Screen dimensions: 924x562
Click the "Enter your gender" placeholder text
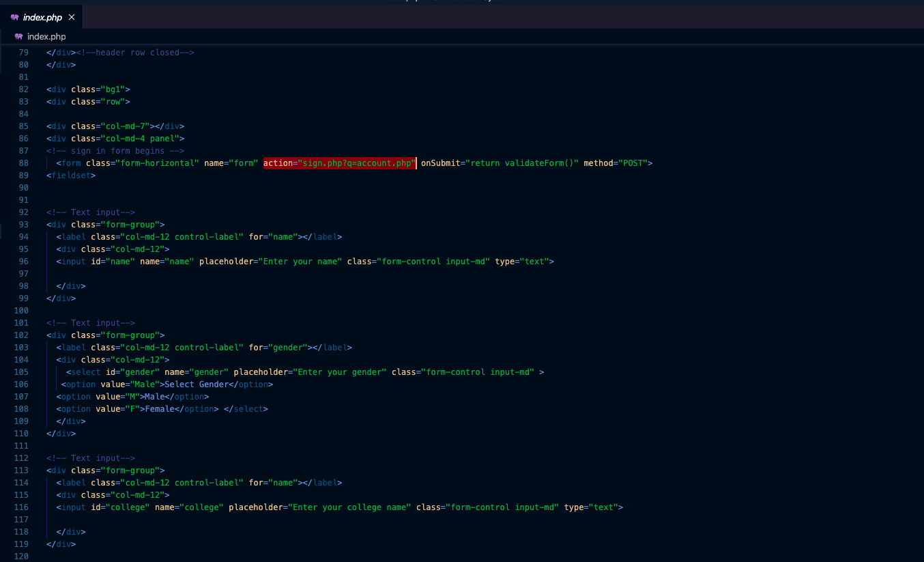pos(339,372)
